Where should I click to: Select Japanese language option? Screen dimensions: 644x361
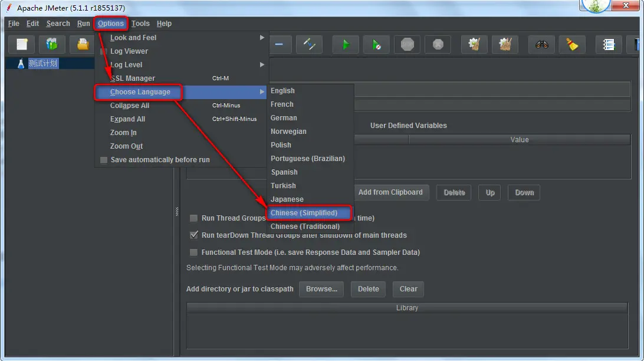[x=310, y=199]
